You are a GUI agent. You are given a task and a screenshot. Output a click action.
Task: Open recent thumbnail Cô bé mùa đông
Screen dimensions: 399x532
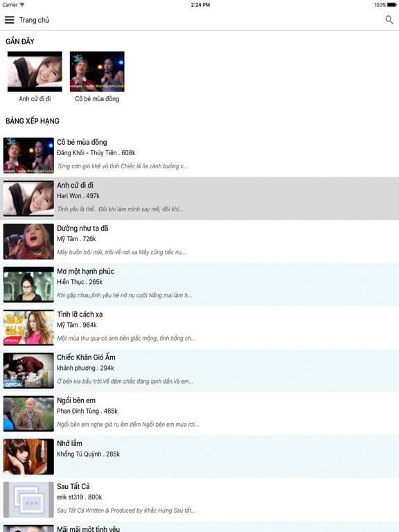tap(97, 71)
